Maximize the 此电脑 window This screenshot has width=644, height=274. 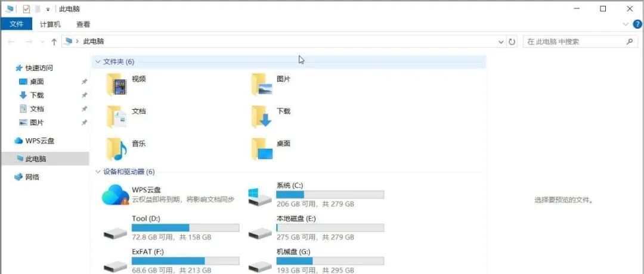coord(603,8)
